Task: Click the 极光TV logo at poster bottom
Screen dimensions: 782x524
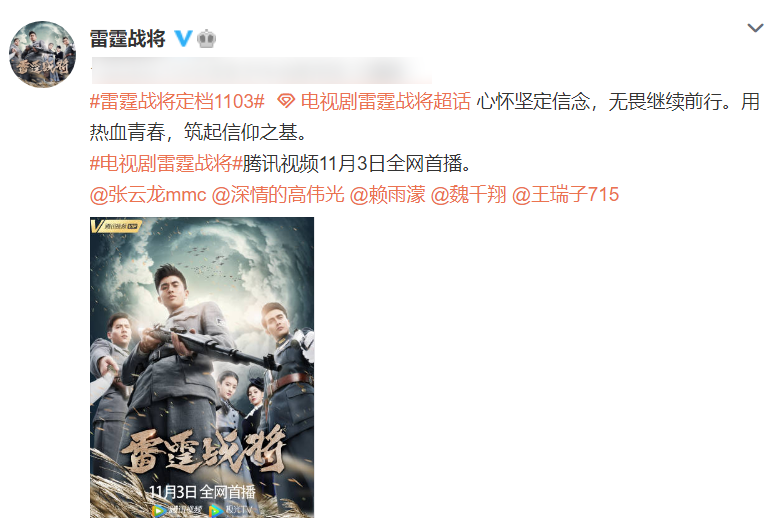Action: 230,510
